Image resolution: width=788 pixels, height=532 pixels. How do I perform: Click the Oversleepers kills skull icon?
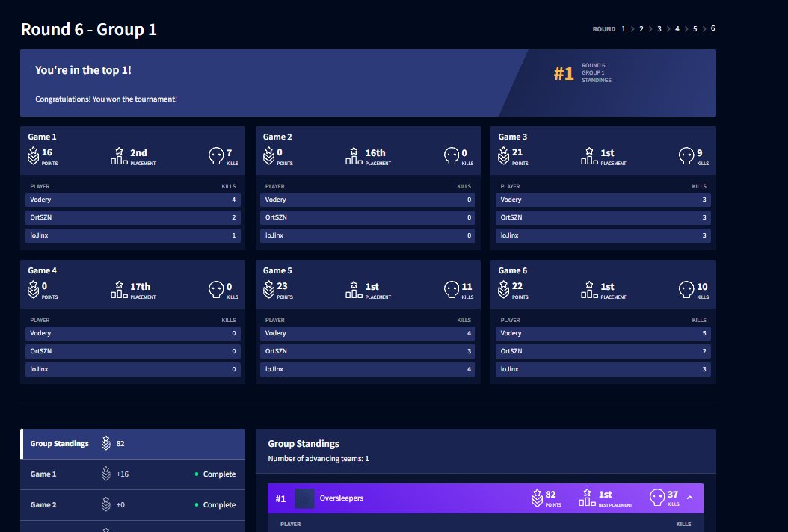tap(657, 498)
